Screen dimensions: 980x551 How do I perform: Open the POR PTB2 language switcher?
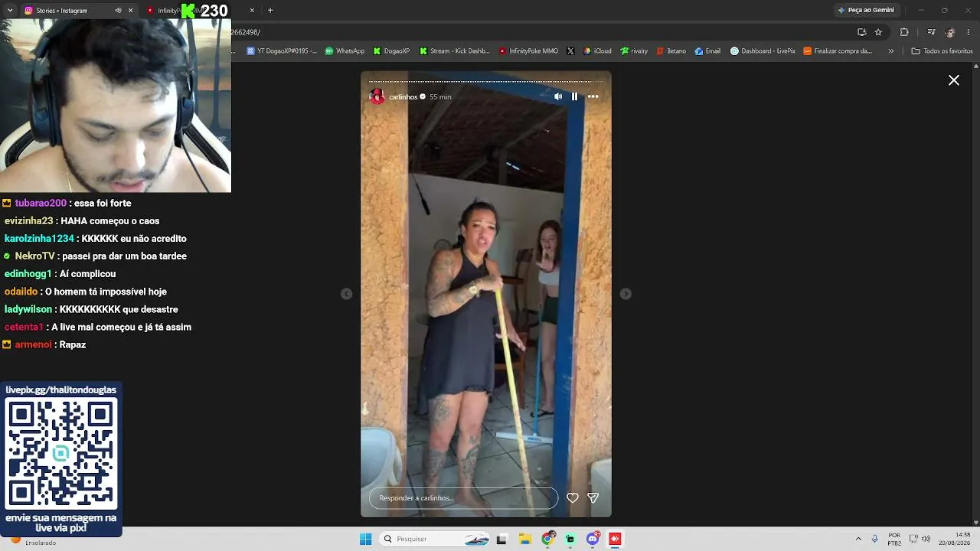click(894, 539)
